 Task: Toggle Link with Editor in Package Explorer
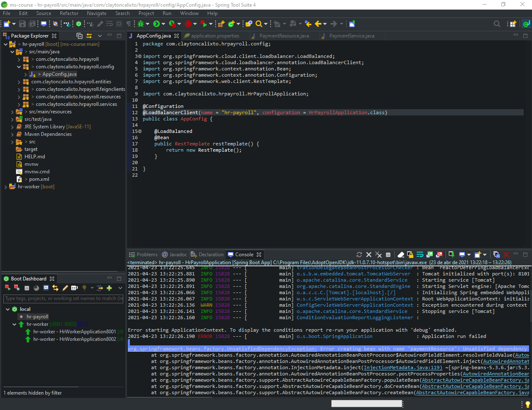coord(89,36)
